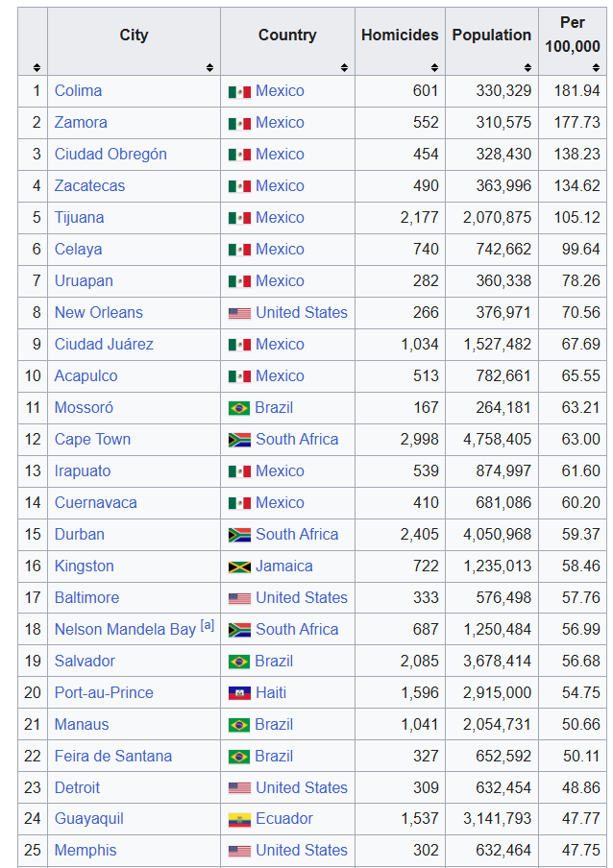Select population value 4,758,405

click(x=498, y=440)
